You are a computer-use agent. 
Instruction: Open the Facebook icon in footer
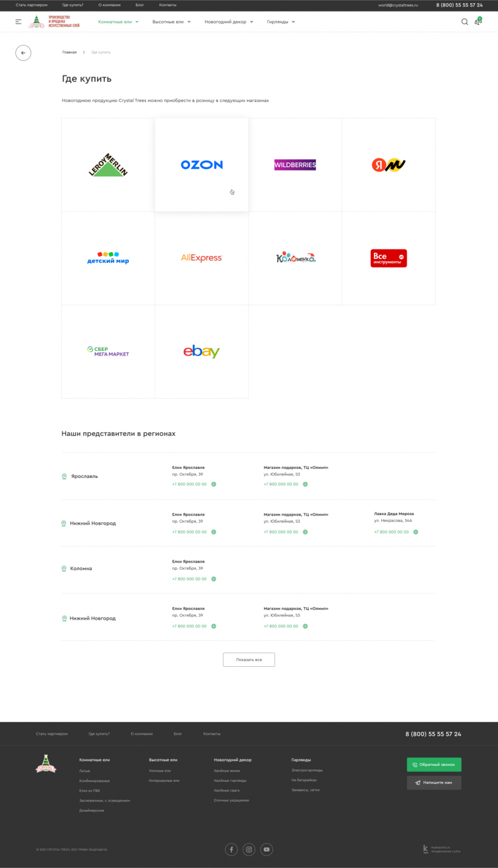[x=231, y=850]
